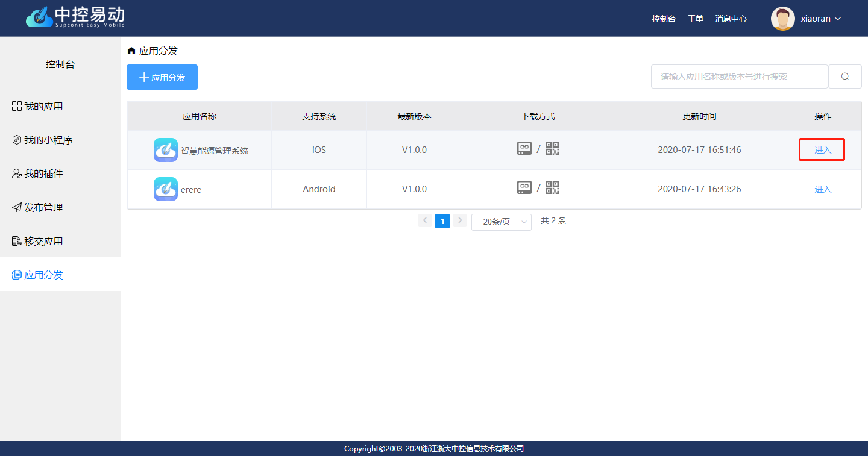Click the 共 2 条 total count
Screen dimensions: 868x456
click(x=553, y=221)
